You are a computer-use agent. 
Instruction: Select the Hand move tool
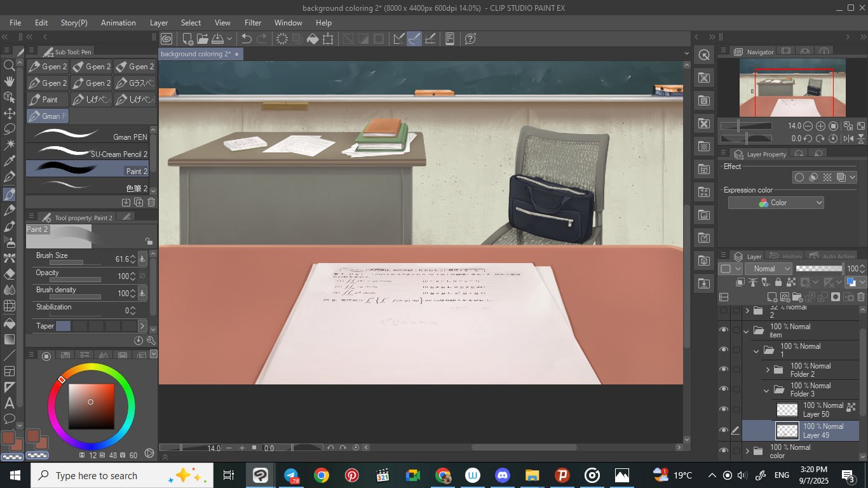[10, 81]
